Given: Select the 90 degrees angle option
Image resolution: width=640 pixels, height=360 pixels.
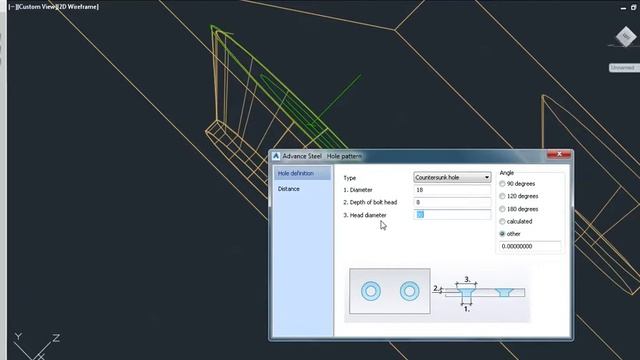Looking at the screenshot, I should tap(517, 184).
